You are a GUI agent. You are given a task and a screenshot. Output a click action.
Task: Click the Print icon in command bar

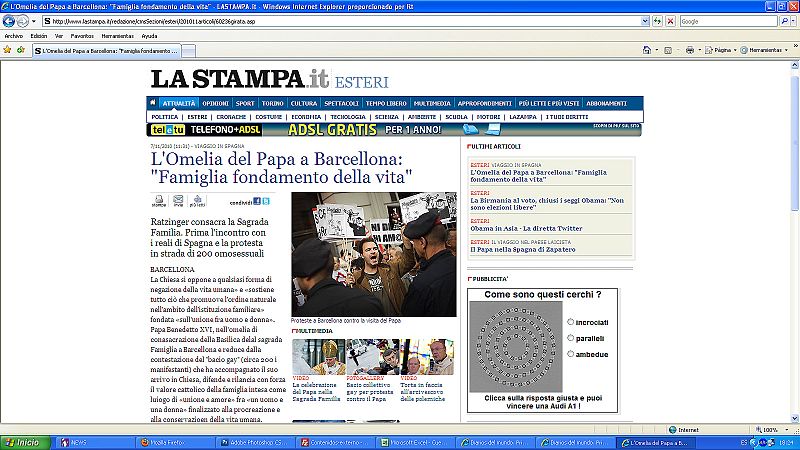point(690,50)
